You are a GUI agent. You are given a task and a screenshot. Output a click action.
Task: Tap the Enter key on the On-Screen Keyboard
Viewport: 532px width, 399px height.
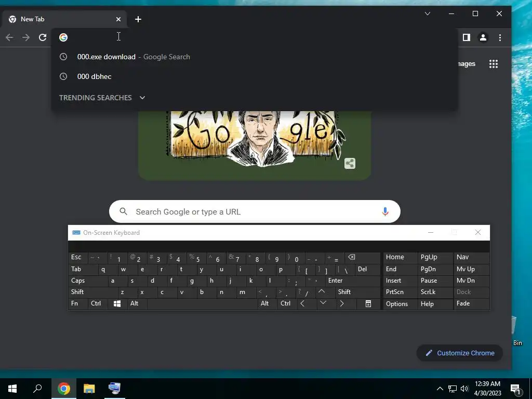click(x=353, y=281)
